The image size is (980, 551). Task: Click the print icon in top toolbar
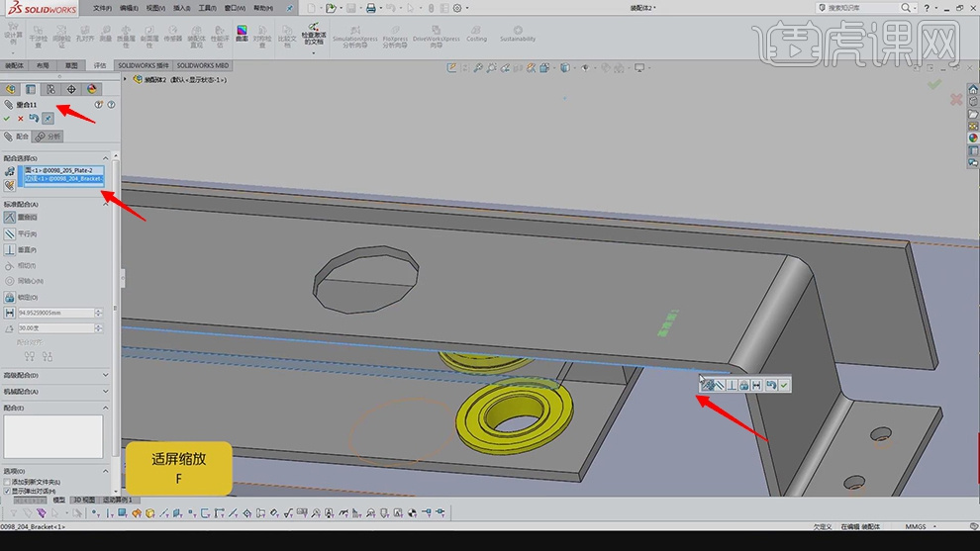tap(370, 8)
